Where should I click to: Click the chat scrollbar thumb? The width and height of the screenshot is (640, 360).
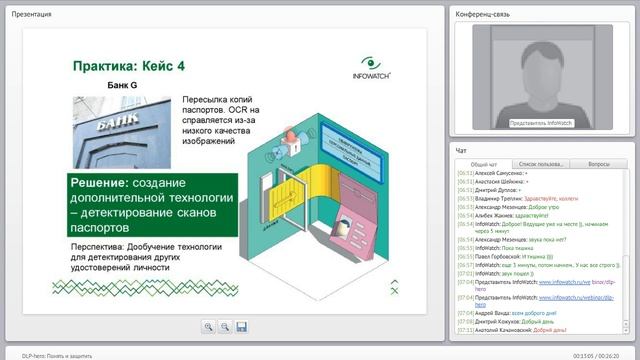click(x=626, y=288)
